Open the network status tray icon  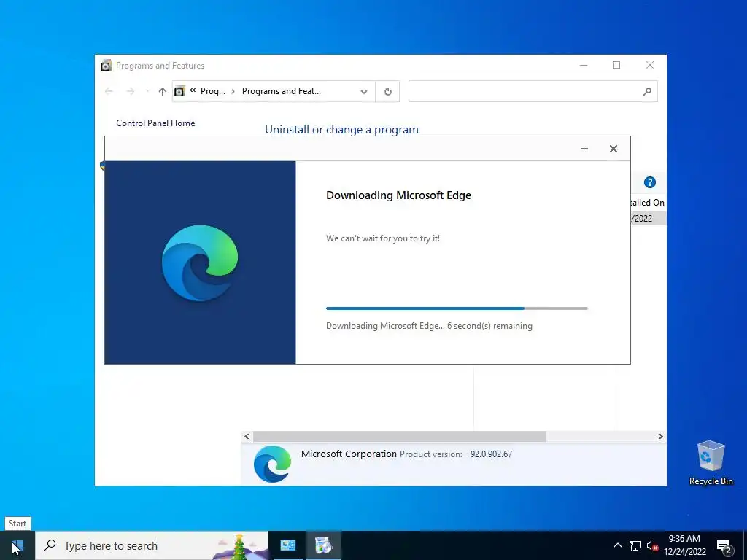tap(635, 545)
